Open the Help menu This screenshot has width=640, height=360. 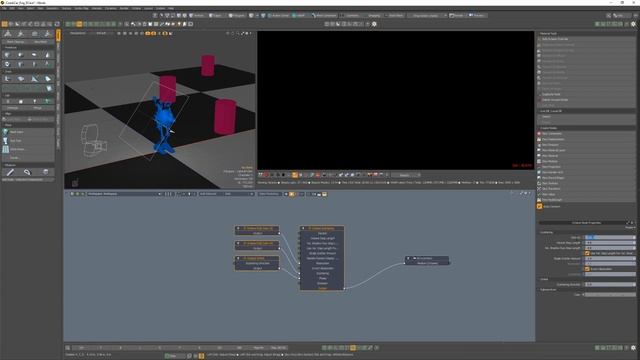[x=171, y=8]
